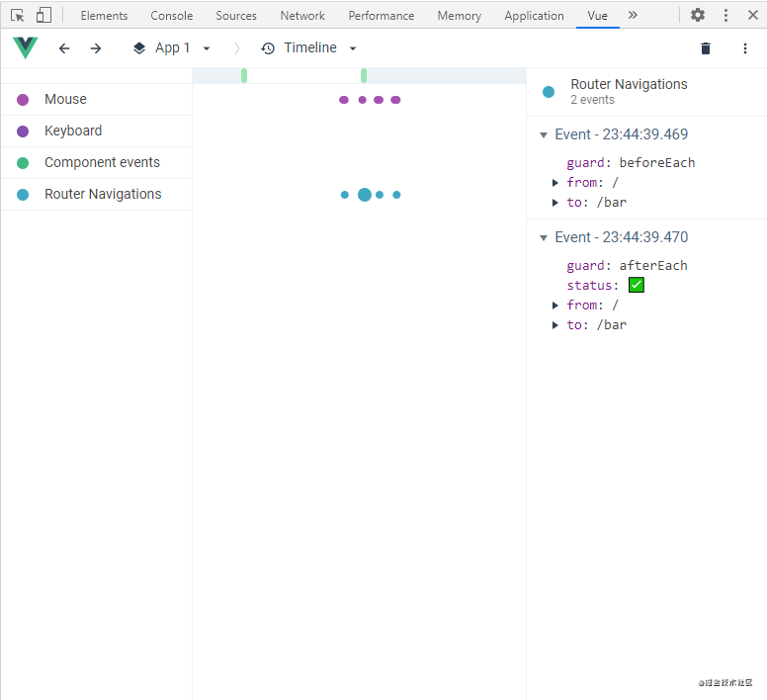
Task: Click the blue dot beside inspector heading
Action: tap(549, 92)
